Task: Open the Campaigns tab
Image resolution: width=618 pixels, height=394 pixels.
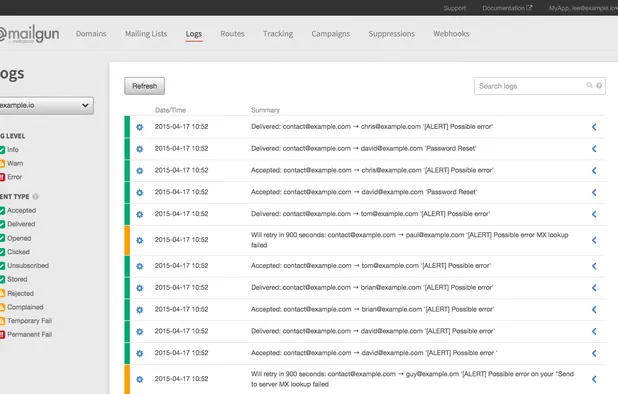Action: coord(331,34)
